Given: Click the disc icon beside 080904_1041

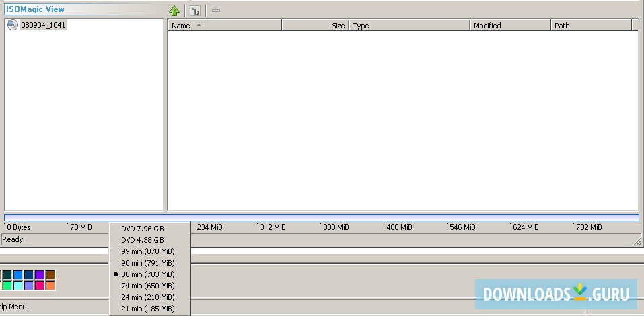Looking at the screenshot, I should point(13,25).
